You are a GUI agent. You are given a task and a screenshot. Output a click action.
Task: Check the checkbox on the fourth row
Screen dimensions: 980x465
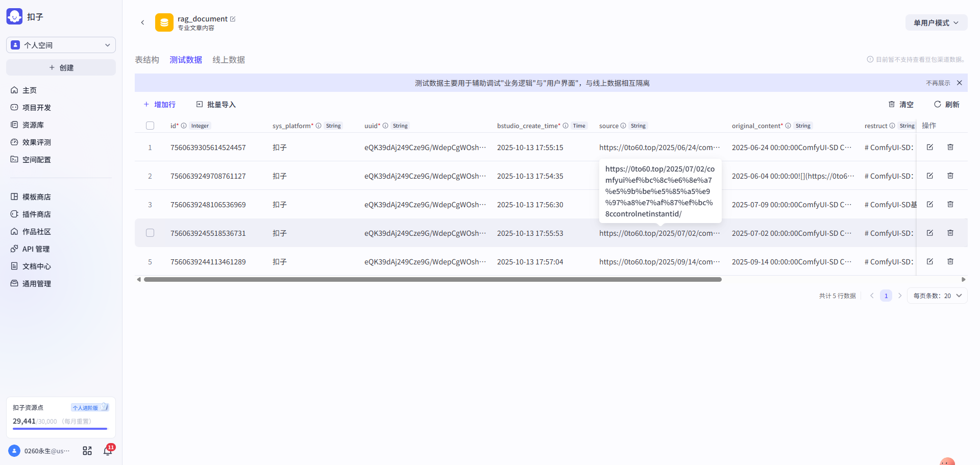[150, 233]
